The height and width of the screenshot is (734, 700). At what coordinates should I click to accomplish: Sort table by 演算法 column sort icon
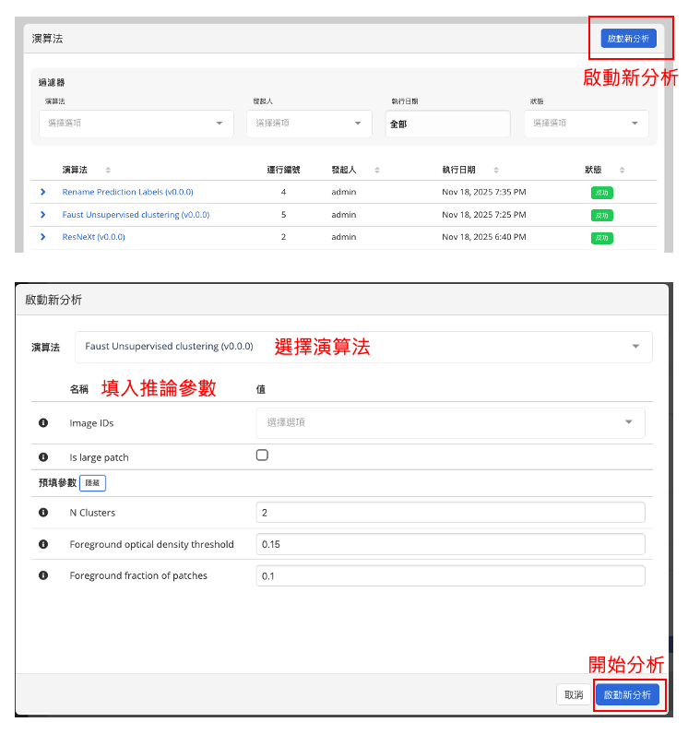click(108, 171)
